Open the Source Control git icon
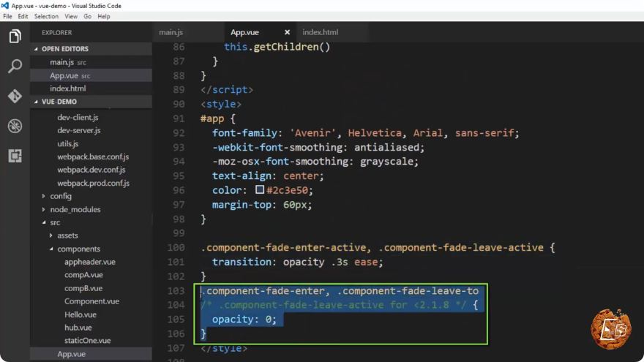 tap(15, 96)
